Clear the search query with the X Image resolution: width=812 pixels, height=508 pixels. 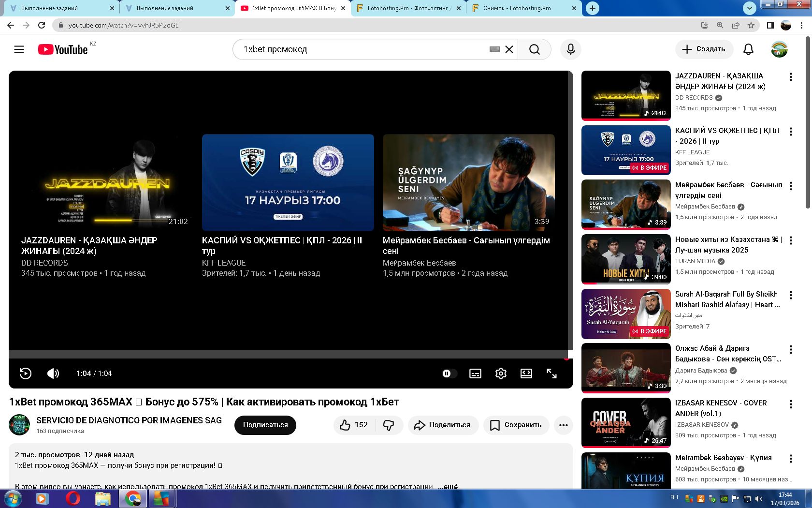coord(509,49)
